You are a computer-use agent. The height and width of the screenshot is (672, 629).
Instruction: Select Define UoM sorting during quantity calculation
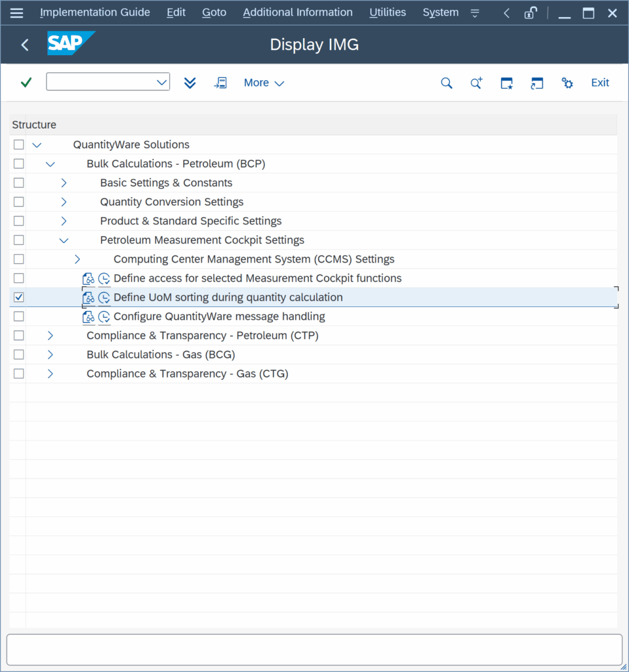pos(228,297)
